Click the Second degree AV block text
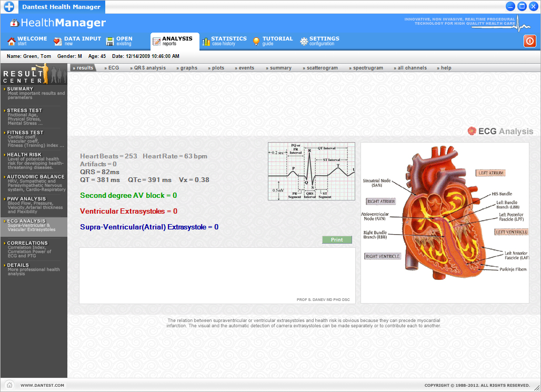Image resolution: width=541 pixels, height=392 pixels. click(128, 195)
